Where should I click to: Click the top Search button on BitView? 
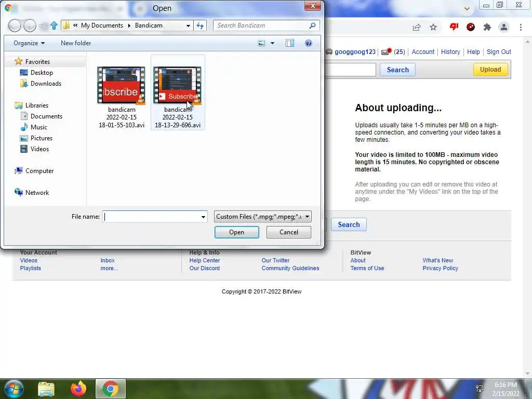397,70
